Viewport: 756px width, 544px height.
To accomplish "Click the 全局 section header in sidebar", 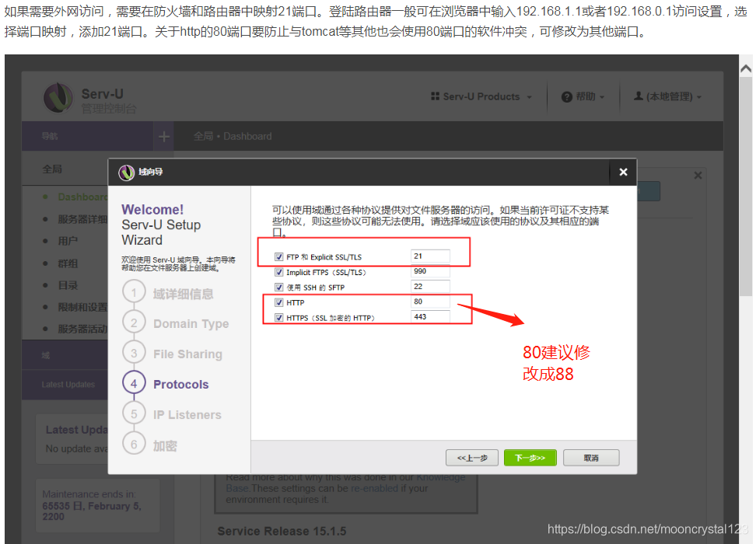I will point(52,169).
